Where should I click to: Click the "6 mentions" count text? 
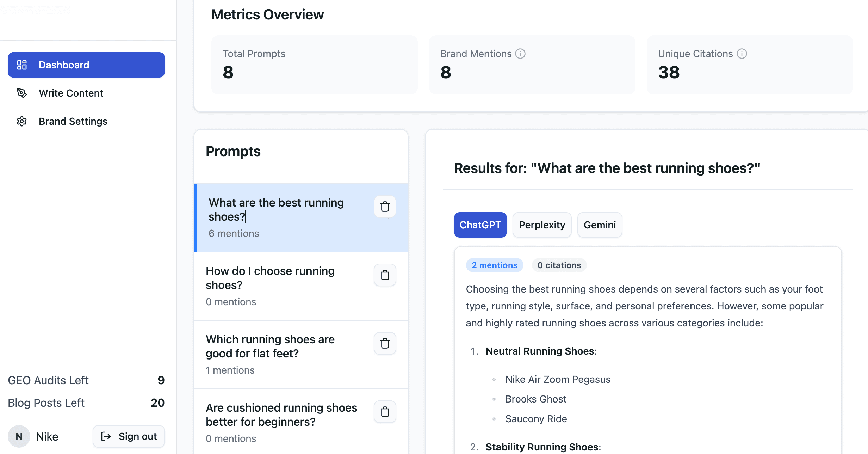point(234,233)
